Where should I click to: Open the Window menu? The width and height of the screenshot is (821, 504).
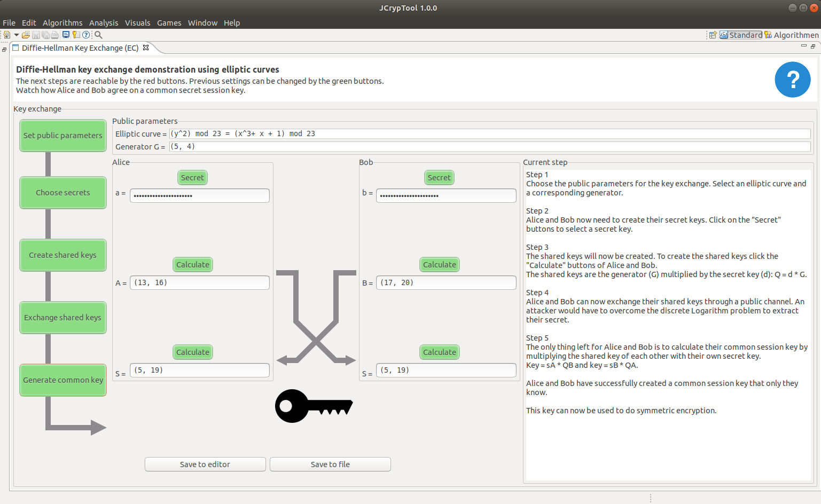click(x=202, y=22)
